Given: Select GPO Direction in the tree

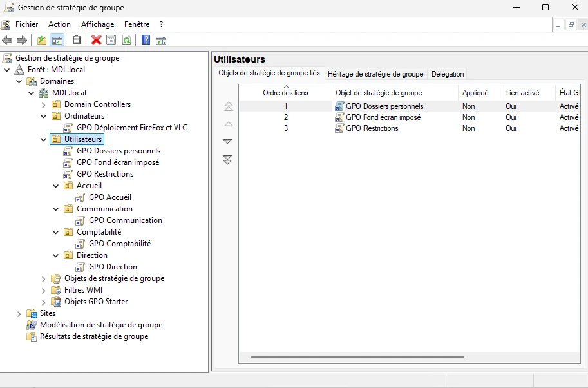Looking at the screenshot, I should tap(113, 267).
